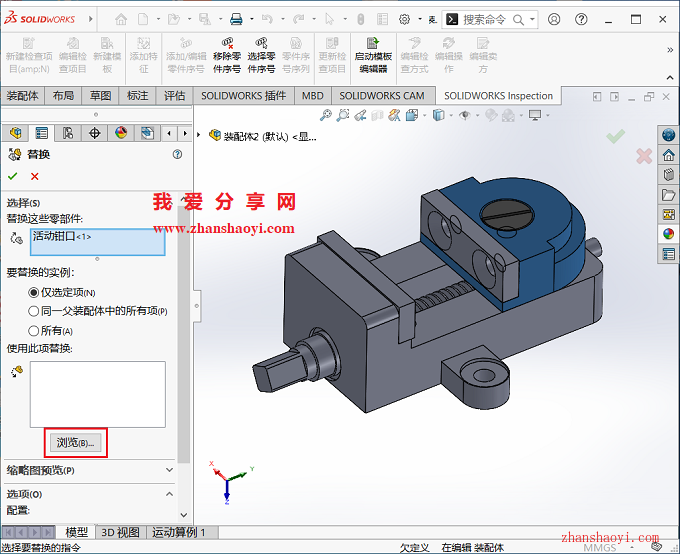Select 同一父装配体中的所有项 radio option
Image resolution: width=680 pixels, height=554 pixels.
point(33,311)
